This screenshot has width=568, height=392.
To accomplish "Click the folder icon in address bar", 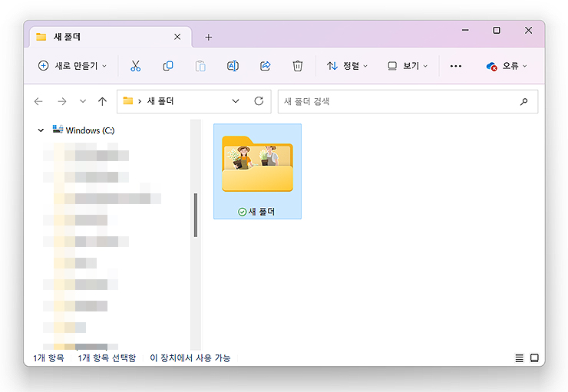I will tap(128, 101).
